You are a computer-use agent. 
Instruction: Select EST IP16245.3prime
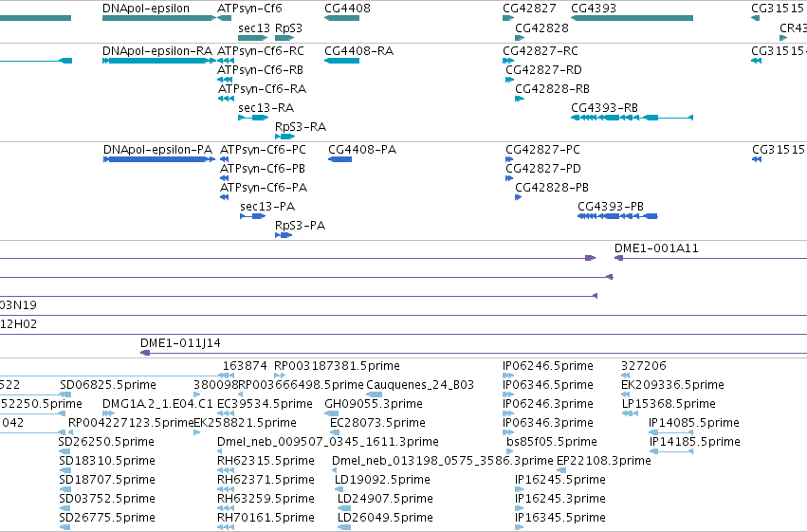click(x=520, y=509)
